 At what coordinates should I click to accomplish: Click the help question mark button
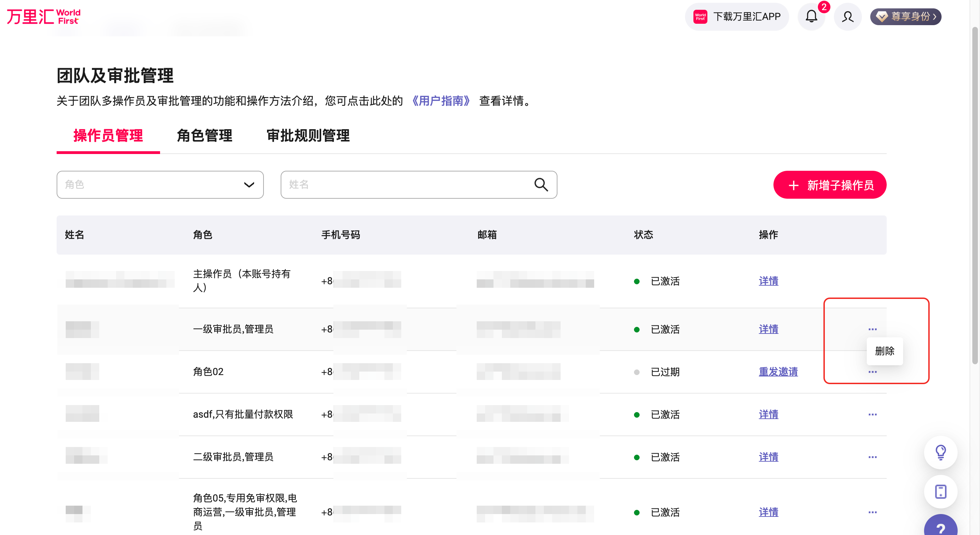tap(941, 528)
